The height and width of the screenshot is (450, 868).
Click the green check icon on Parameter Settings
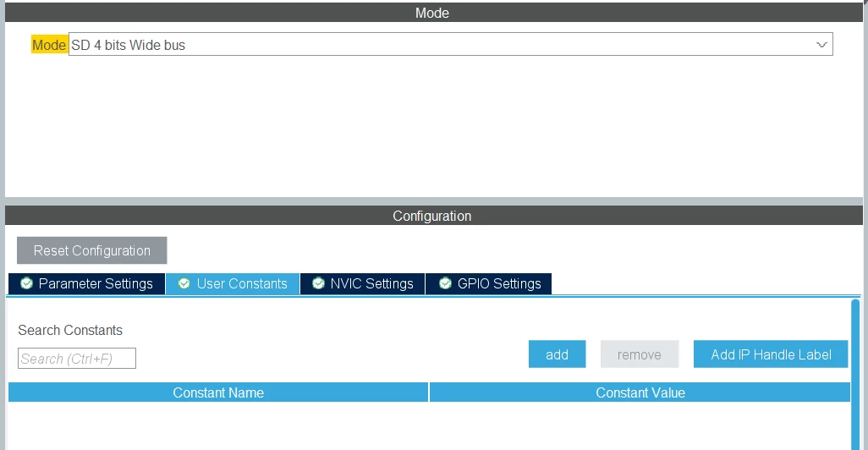(26, 283)
